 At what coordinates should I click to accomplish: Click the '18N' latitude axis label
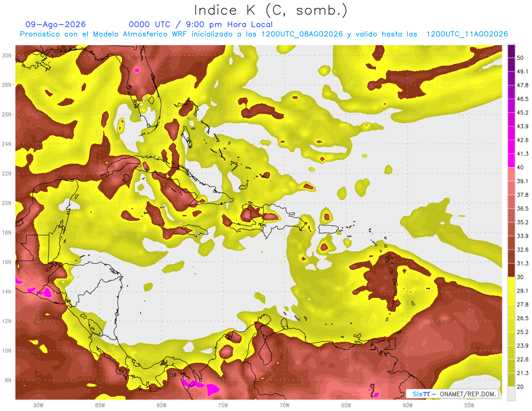[7, 233]
